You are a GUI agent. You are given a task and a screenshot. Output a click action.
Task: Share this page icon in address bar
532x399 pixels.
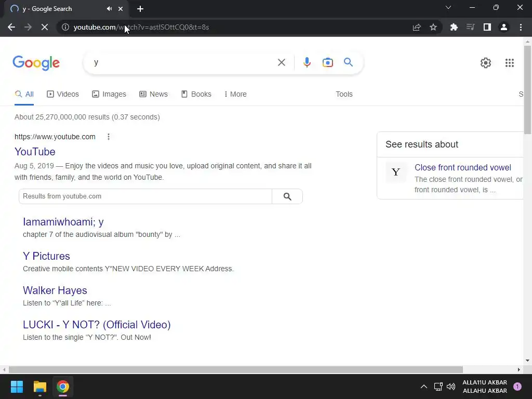[417, 27]
